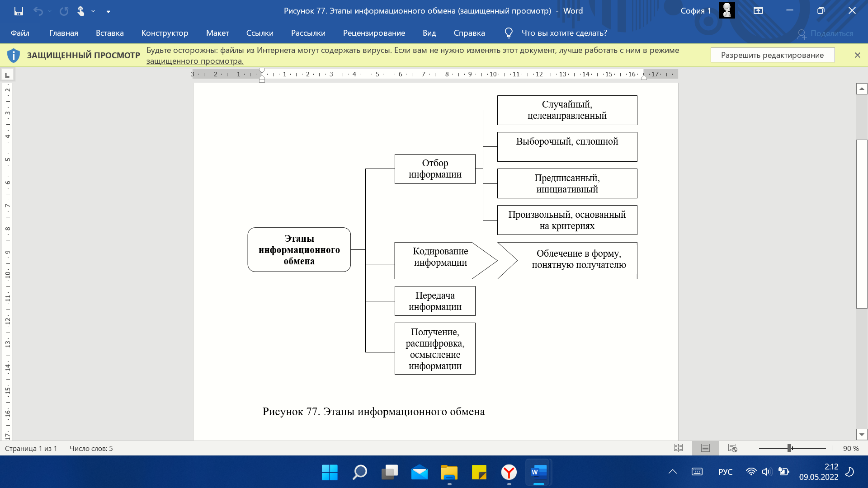Open the Windows Start menu
Viewport: 868px width, 488px height.
(330, 472)
